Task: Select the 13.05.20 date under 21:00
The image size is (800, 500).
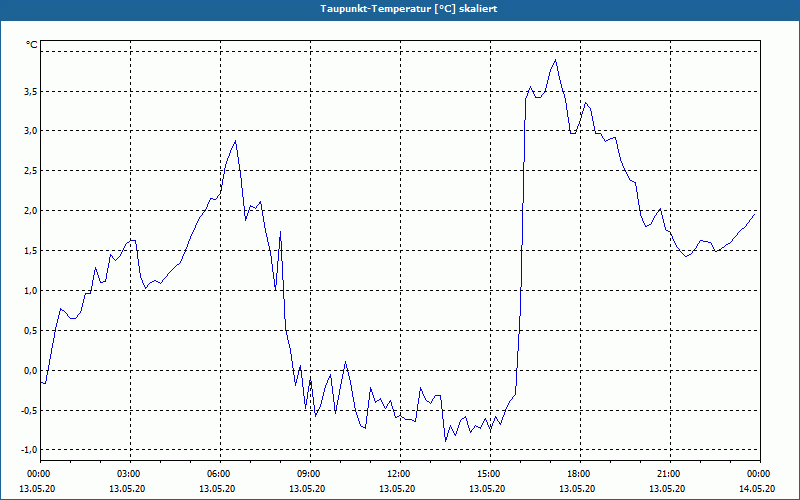Action: [668, 488]
